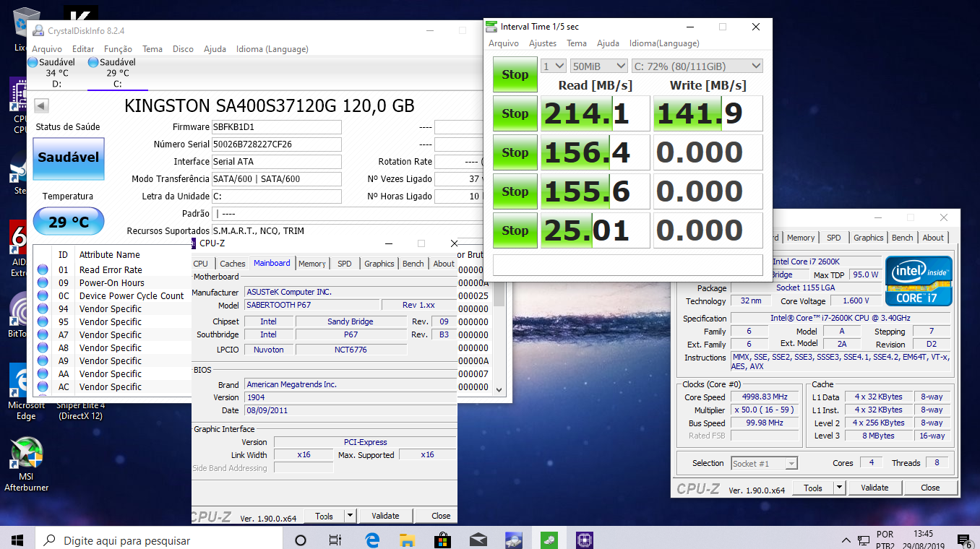Click the blue Saudável health status box
The image size is (980, 549).
pos(69,158)
